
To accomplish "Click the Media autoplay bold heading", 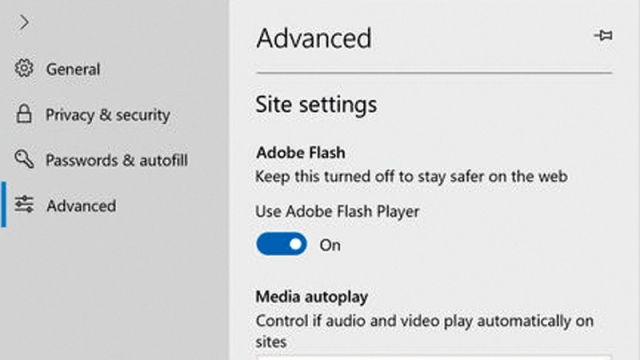I will coord(312,297).
